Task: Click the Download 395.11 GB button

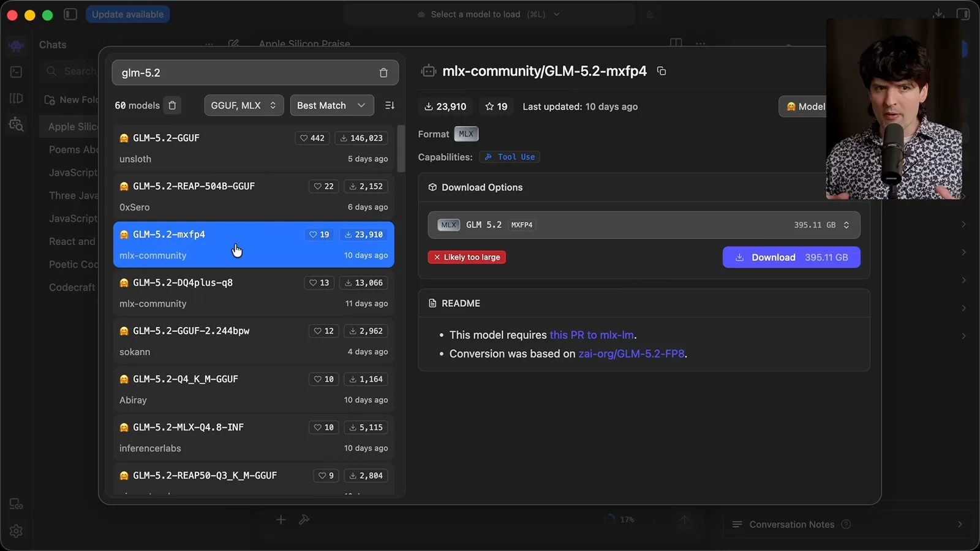Action: (791, 257)
